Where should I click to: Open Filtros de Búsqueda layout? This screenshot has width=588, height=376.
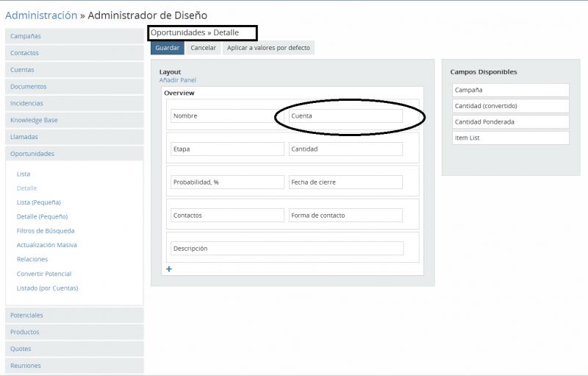click(x=46, y=231)
